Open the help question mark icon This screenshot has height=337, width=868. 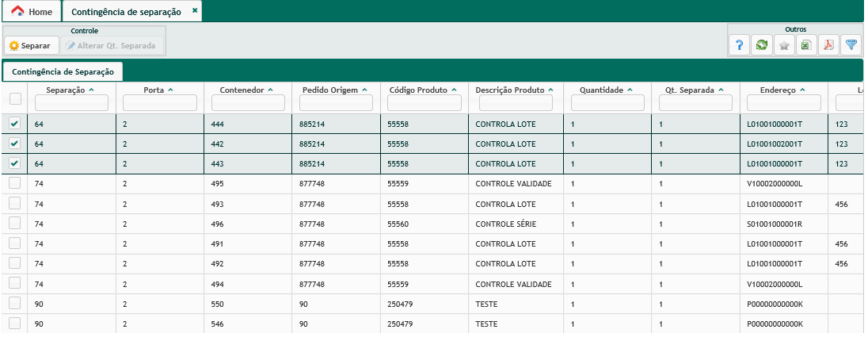[739, 45]
